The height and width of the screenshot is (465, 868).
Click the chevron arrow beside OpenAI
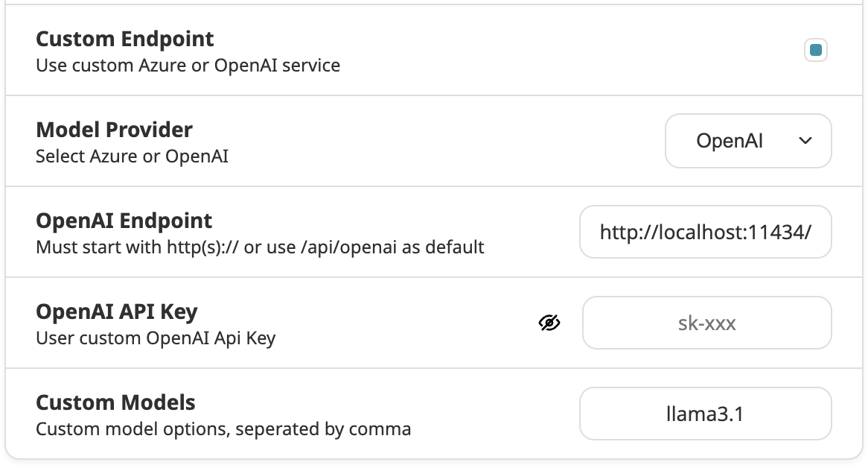click(805, 141)
